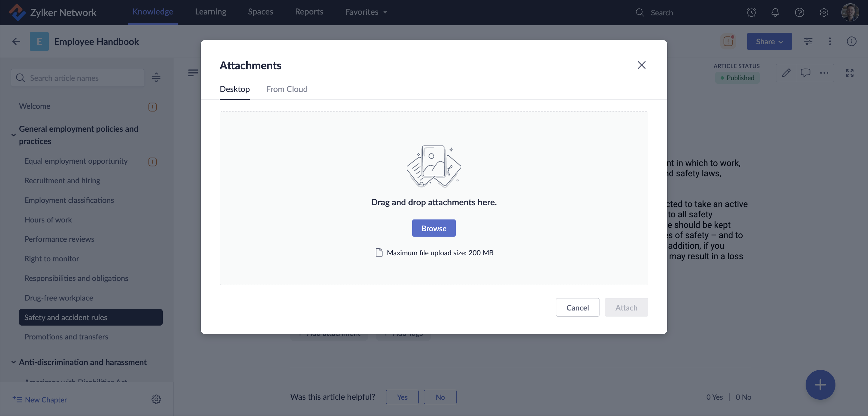868x416 pixels.
Task: Open settings gear in top bar
Action: pos(824,12)
